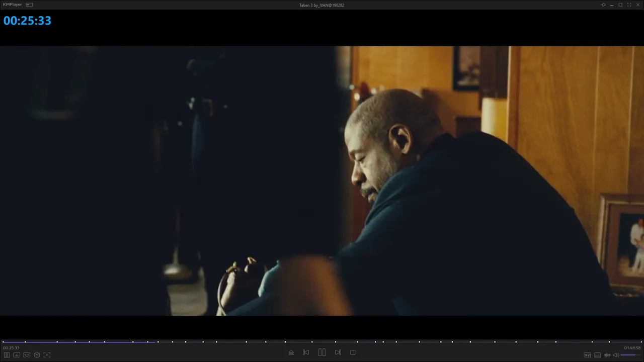
Task: Click the title text 'Taken 3 by_IVAN@190282'
Action: pos(321,5)
